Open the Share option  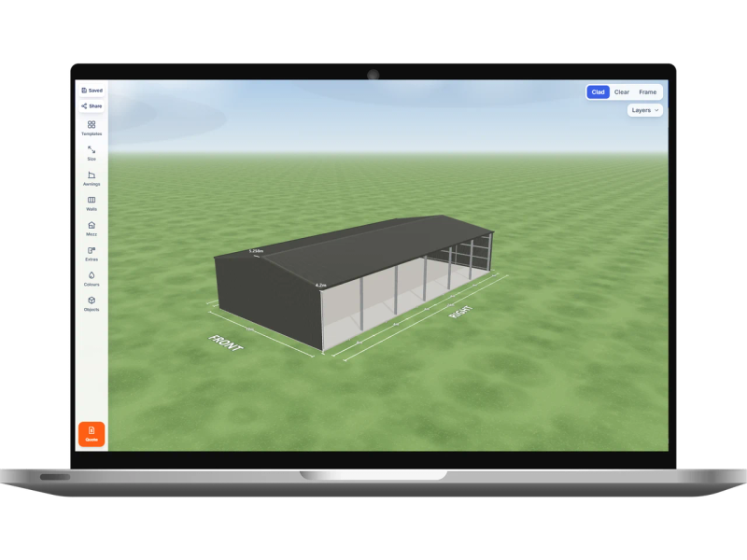pos(92,105)
